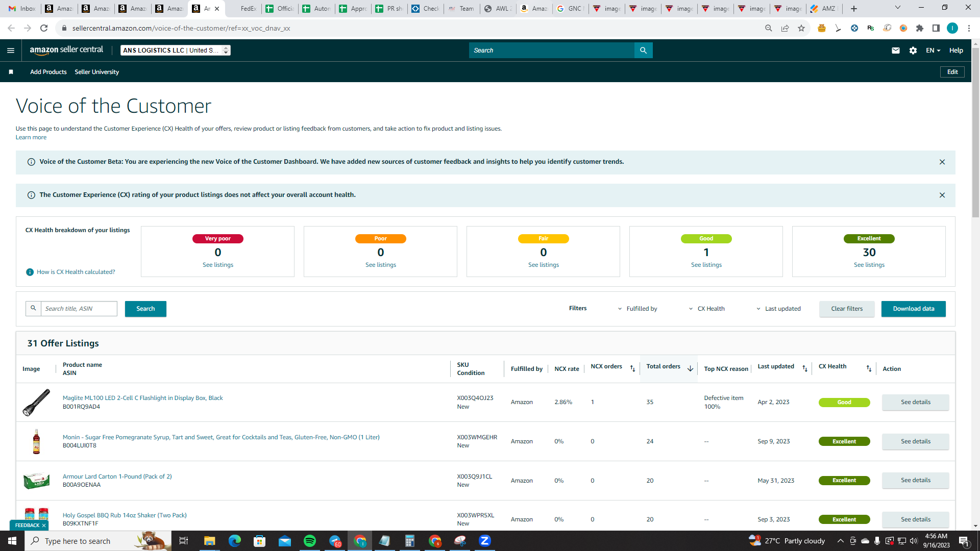Sort by Total orders down arrow
This screenshot has height=551, width=980.
point(690,368)
